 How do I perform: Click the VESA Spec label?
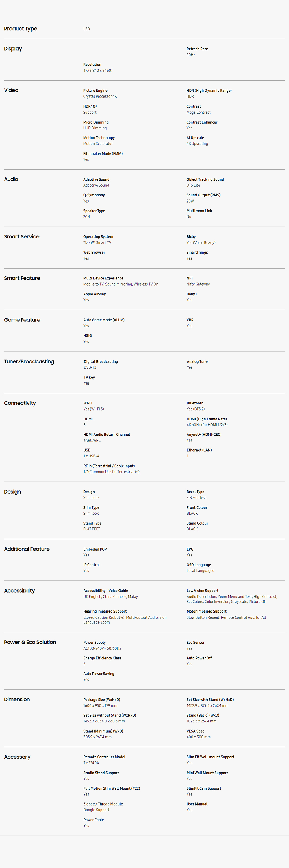tap(195, 731)
